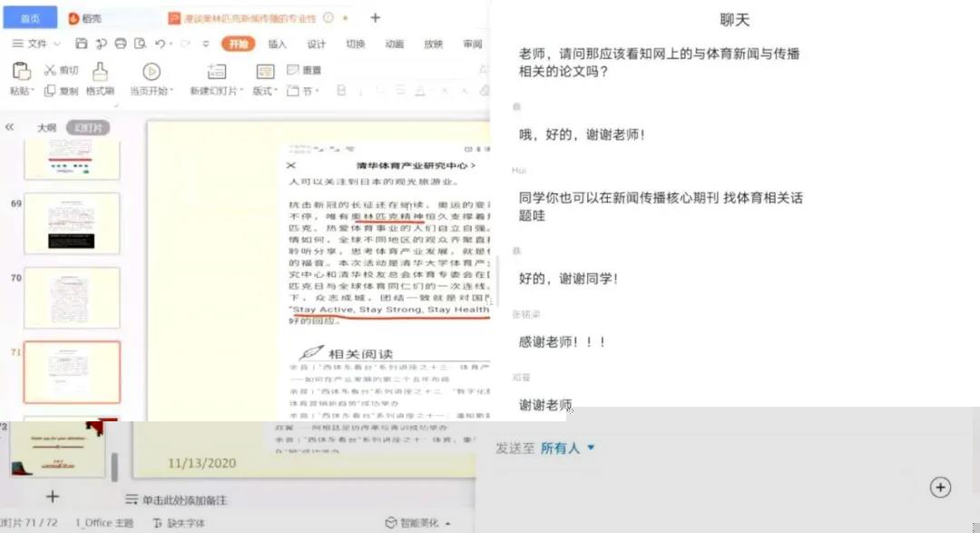
Task: Click the 新建幻灯片 new slide icon
Action: (x=217, y=71)
